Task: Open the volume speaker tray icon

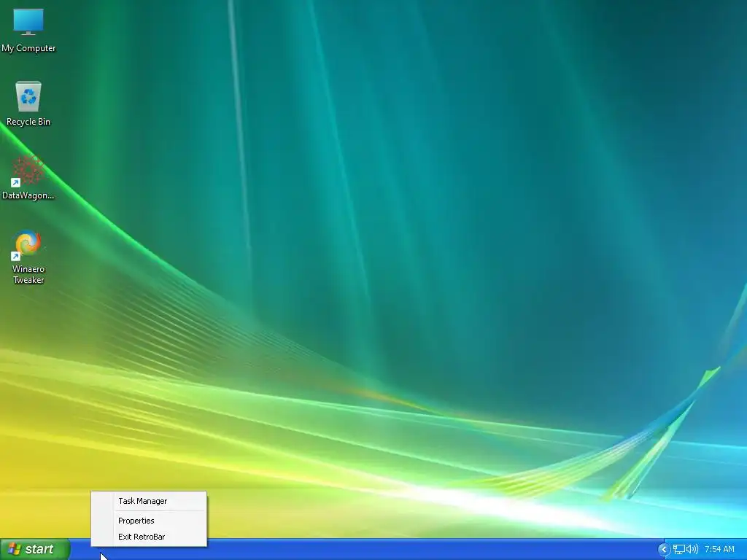Action: click(x=692, y=550)
